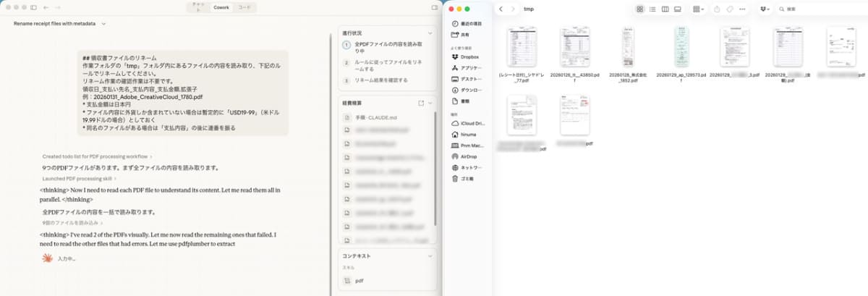
Task: Open the 手順・CLAUDE.md file
Action: [x=377, y=117]
